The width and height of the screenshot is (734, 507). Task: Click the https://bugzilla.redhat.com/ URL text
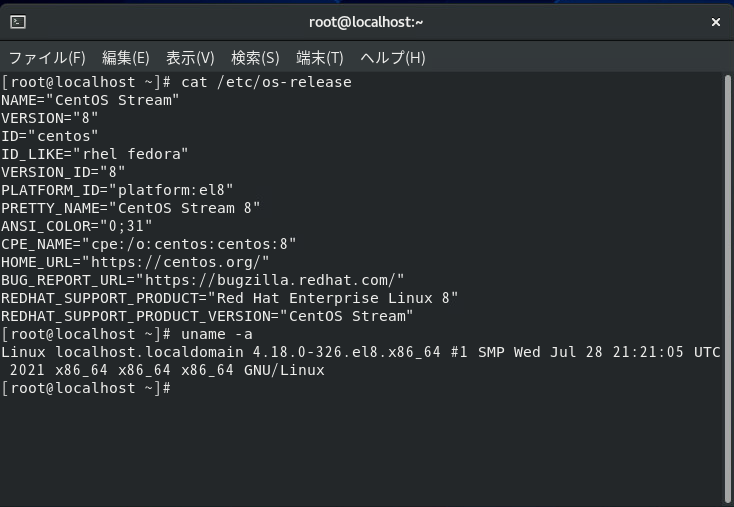coord(270,280)
